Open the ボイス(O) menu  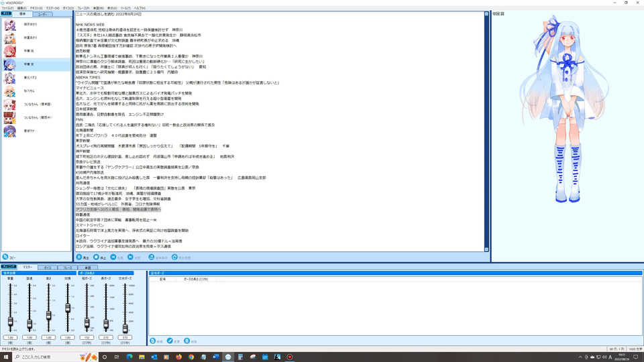click(68, 8)
